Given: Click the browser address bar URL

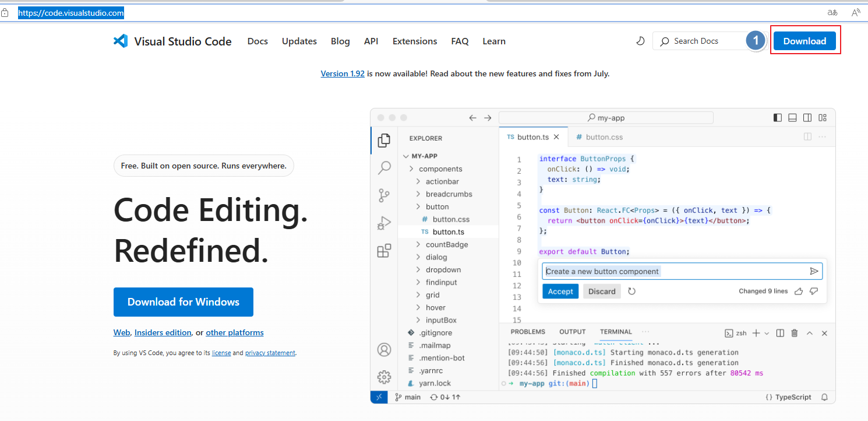Looking at the screenshot, I should pos(71,13).
